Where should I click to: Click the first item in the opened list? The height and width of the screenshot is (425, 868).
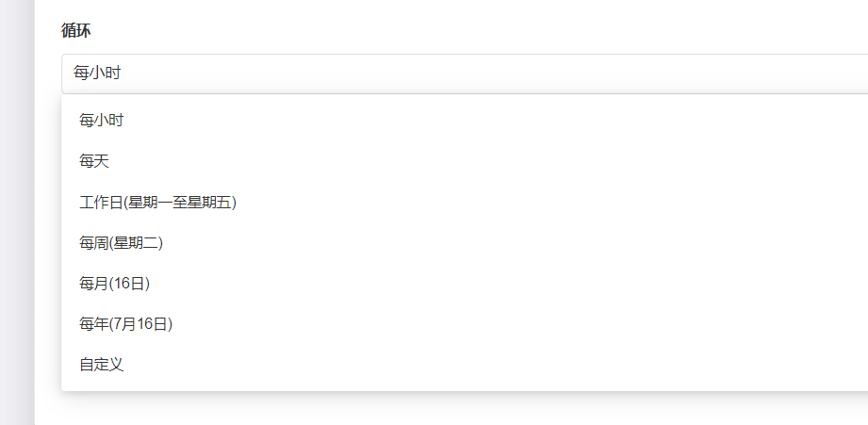tap(102, 121)
